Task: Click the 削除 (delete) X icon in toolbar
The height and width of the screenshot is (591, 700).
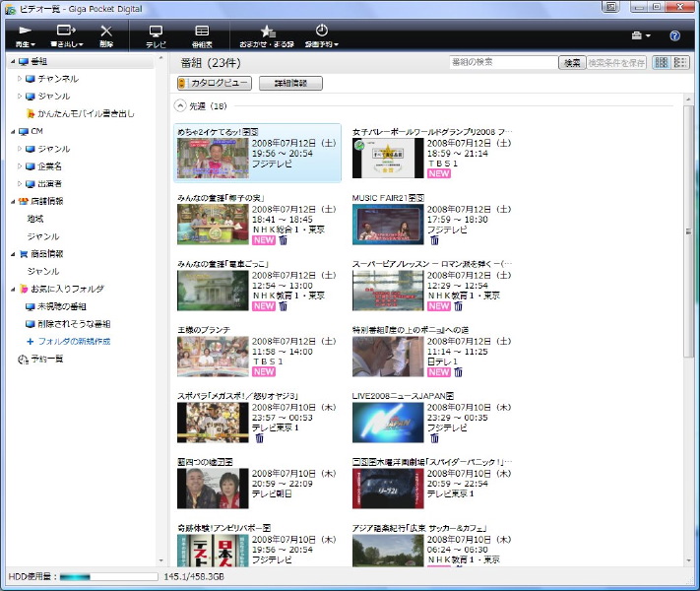Action: coord(106,32)
